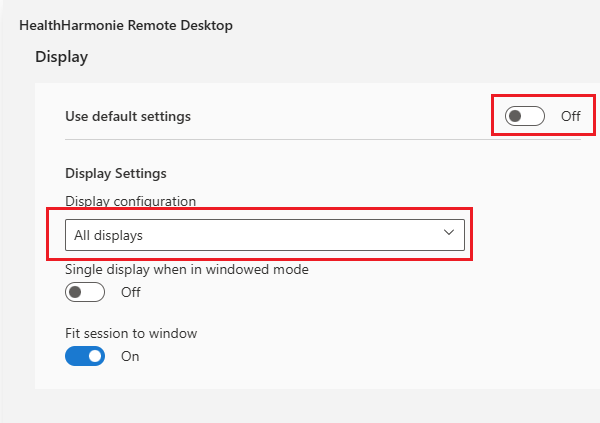Screen dimensions: 600x423
Task: Select the 'All displays' text in dropdown
Action: 108,236
